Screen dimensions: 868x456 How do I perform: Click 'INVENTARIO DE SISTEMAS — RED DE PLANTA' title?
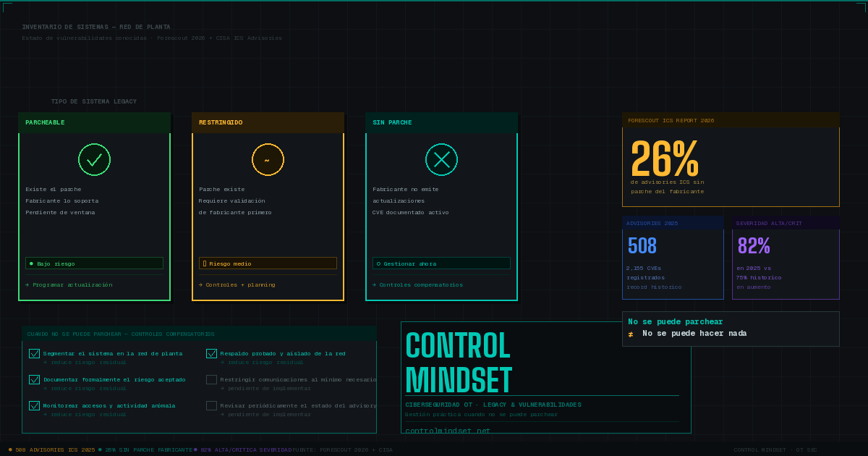(x=96, y=27)
